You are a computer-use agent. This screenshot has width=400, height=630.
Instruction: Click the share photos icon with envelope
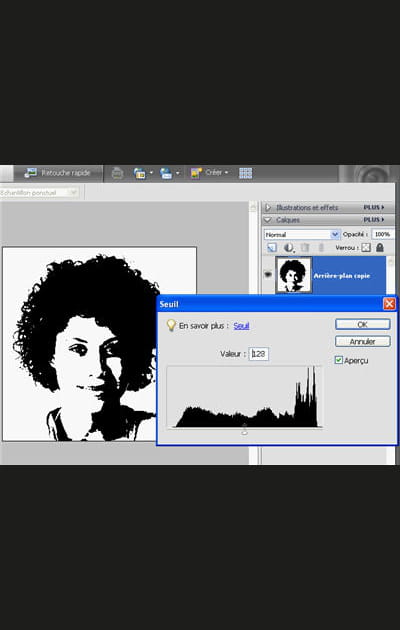click(x=166, y=173)
